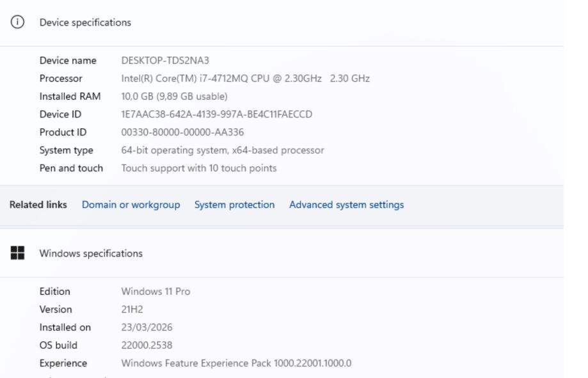588x378 pixels.
Task: Open Advanced system settings link
Action: tap(347, 205)
